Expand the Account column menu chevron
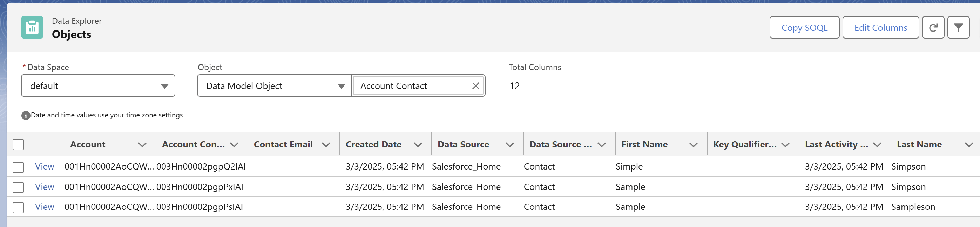The image size is (980, 227). tap(142, 145)
